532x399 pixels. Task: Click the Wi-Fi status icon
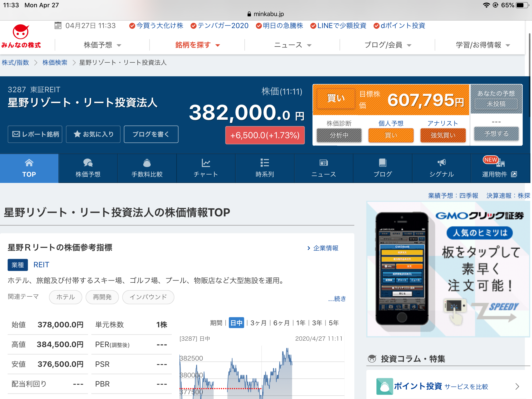pos(486,5)
